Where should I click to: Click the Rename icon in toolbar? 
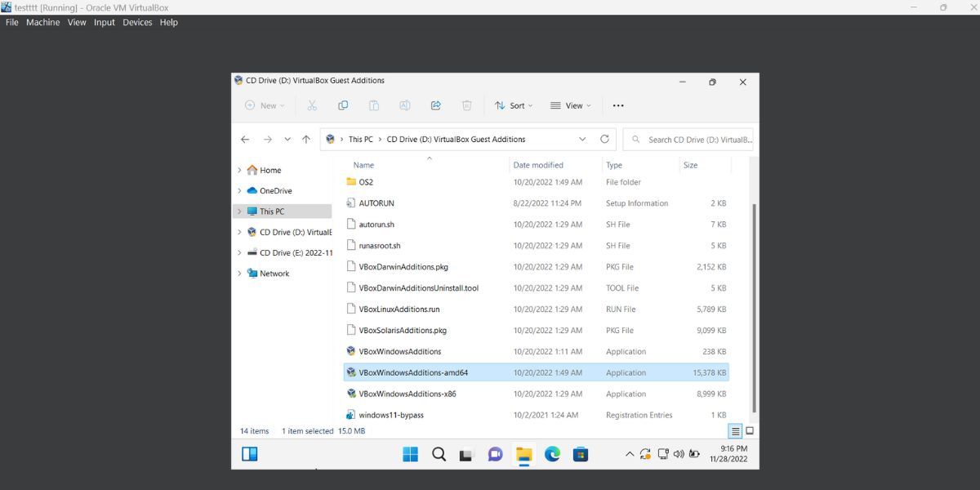click(x=404, y=105)
